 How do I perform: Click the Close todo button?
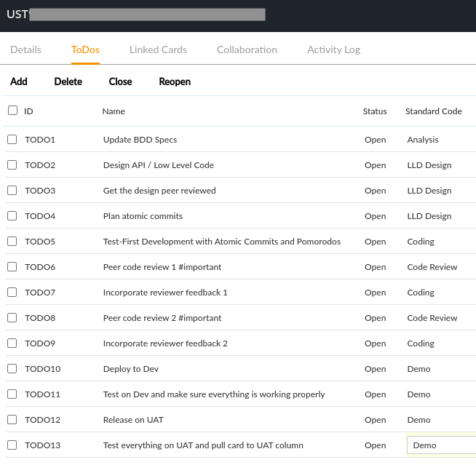(121, 82)
